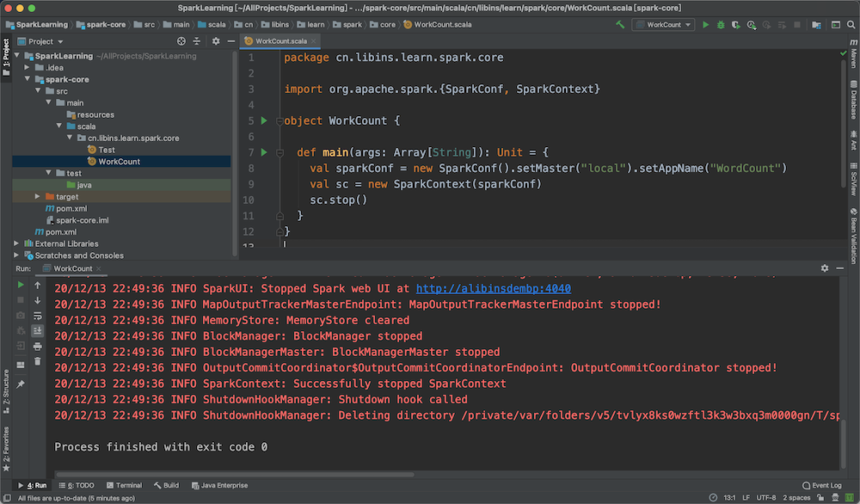Screen dimensions: 860x504
Task: Open the Terminal tool window tab
Action: click(124, 485)
